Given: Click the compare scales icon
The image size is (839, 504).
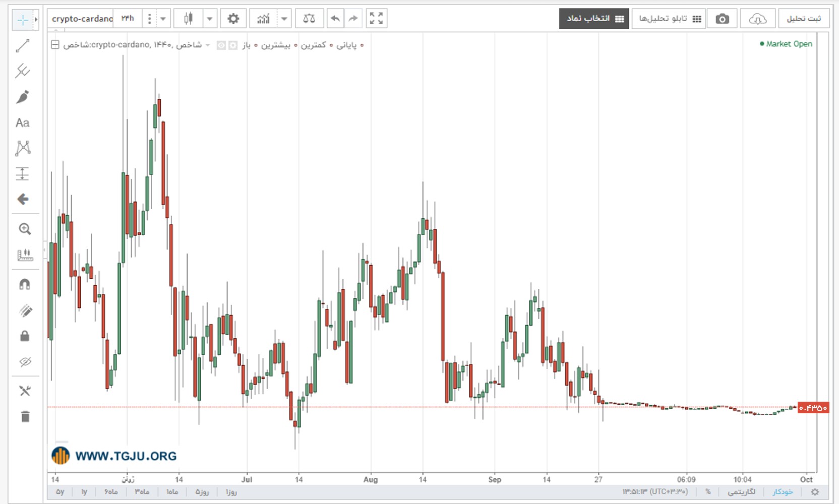Looking at the screenshot, I should (x=309, y=19).
